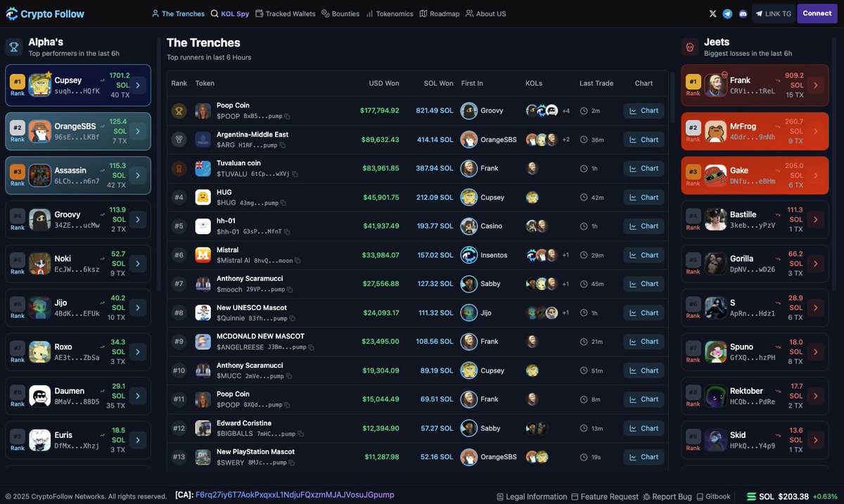The height and width of the screenshot is (504, 844).
Task: Copy the $POOP BxB5 contract address
Action: pyautogui.click(x=287, y=116)
